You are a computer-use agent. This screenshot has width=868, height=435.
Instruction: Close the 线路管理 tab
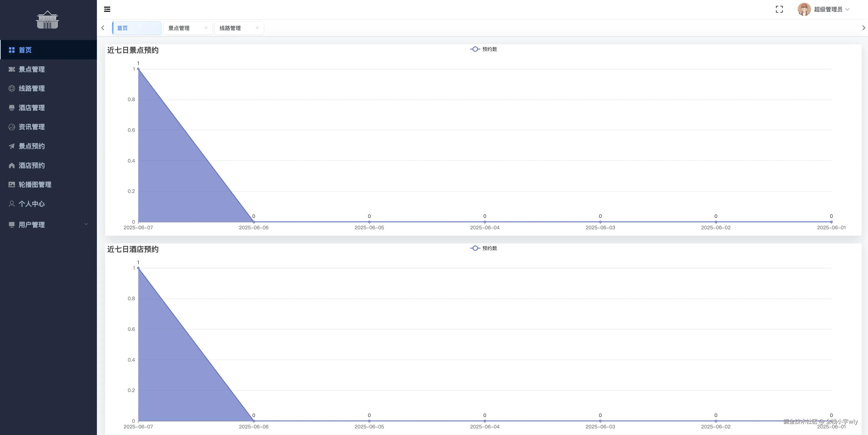[x=257, y=27]
